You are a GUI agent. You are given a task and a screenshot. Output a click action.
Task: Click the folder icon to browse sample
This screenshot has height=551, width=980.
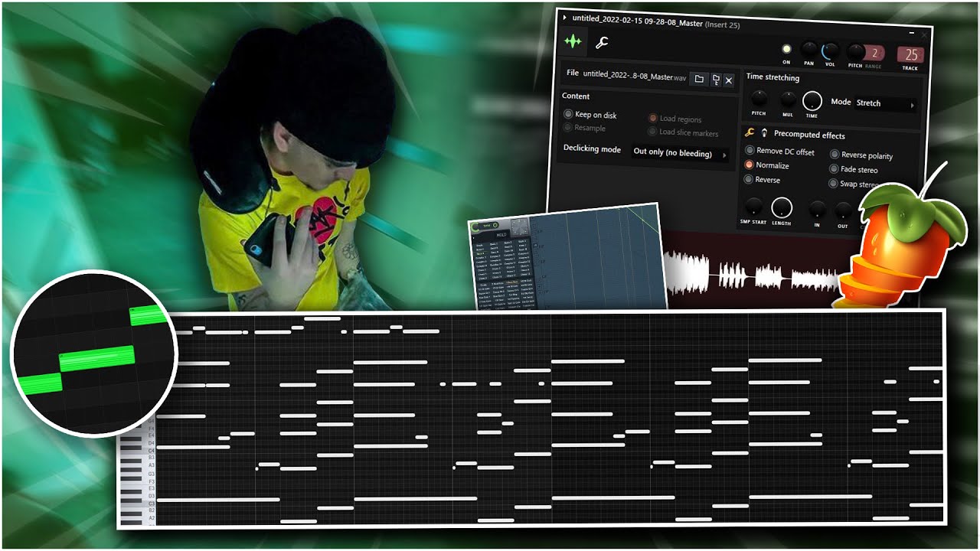tap(699, 79)
